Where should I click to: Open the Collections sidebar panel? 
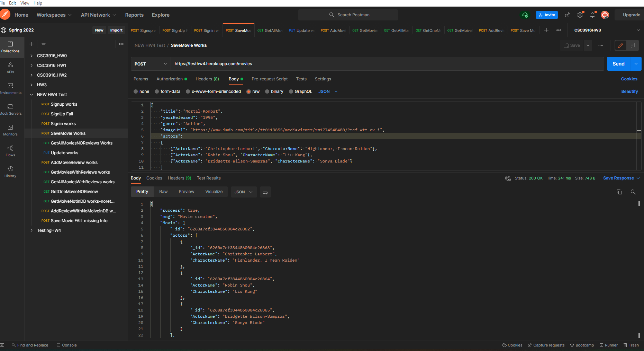pos(11,47)
